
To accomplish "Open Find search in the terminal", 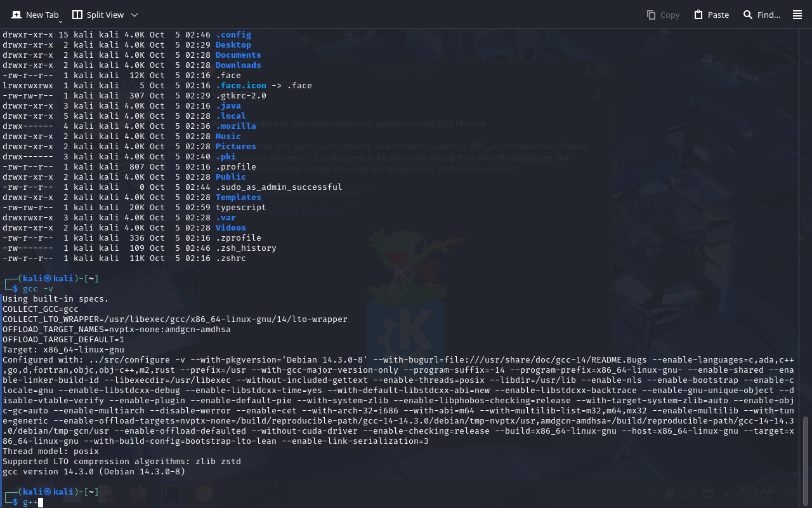I will pyautogui.click(x=761, y=15).
